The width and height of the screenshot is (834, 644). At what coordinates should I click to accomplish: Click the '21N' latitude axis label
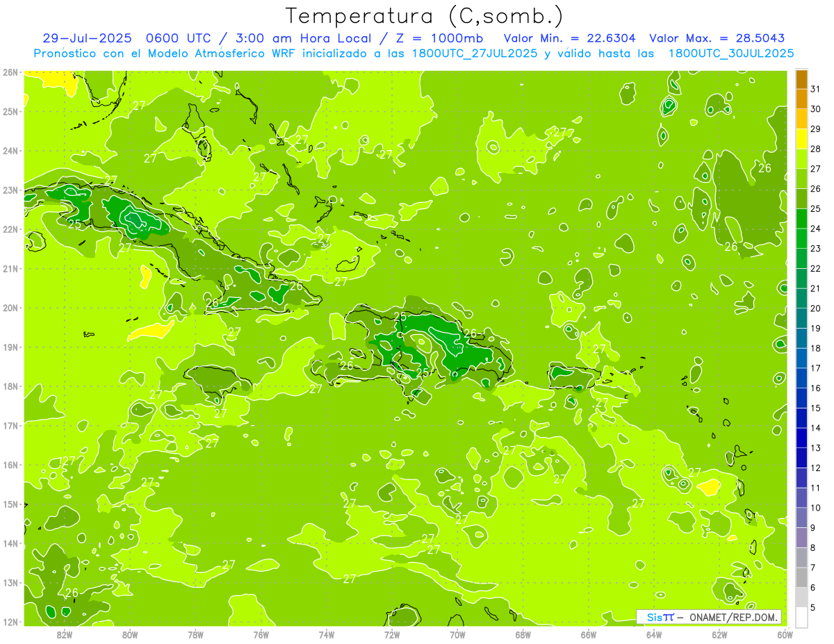pyautogui.click(x=10, y=269)
